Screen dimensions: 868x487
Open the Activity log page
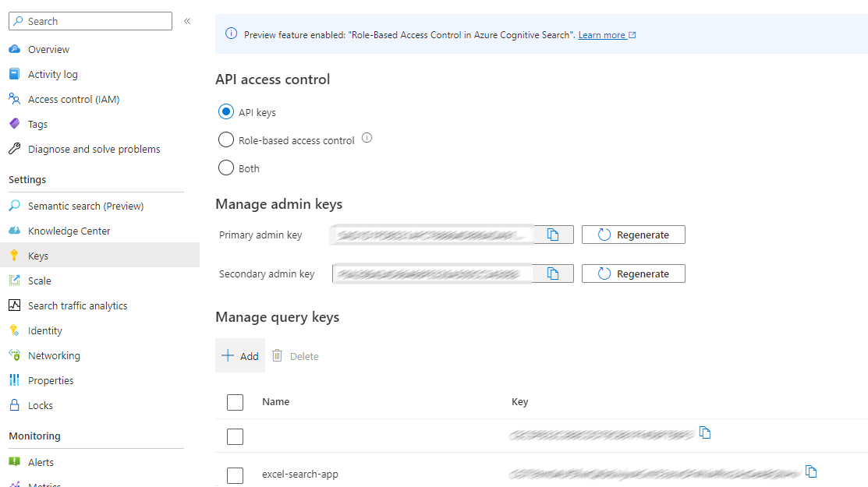pos(53,74)
